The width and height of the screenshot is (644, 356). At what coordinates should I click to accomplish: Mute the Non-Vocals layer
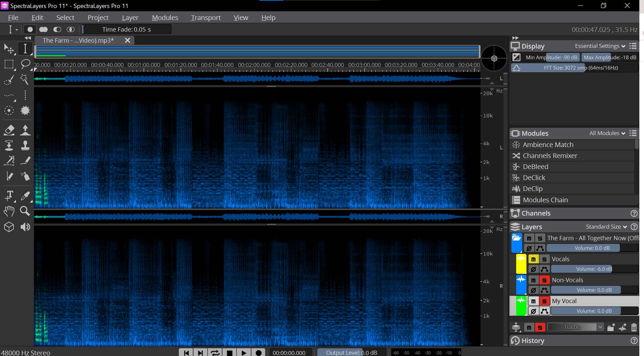click(x=533, y=280)
